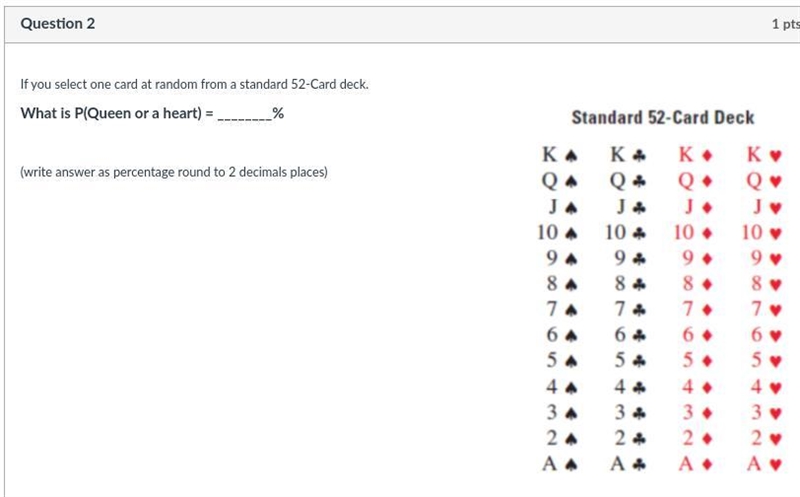The height and width of the screenshot is (497, 800).
Task: Click the Standard 52-Card Deck title
Action: (663, 117)
